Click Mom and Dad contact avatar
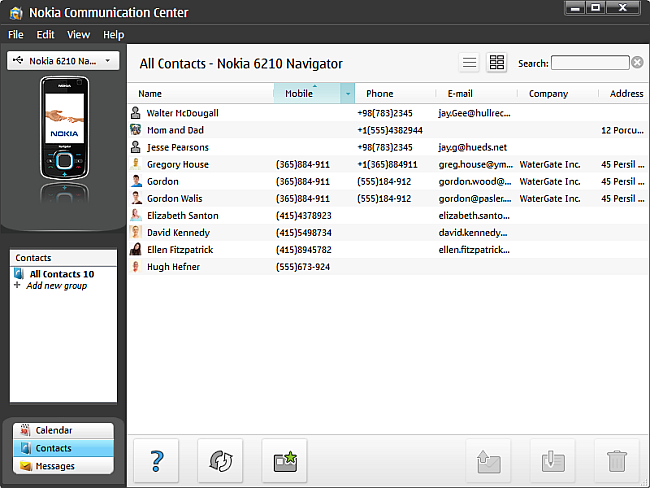 (136, 130)
